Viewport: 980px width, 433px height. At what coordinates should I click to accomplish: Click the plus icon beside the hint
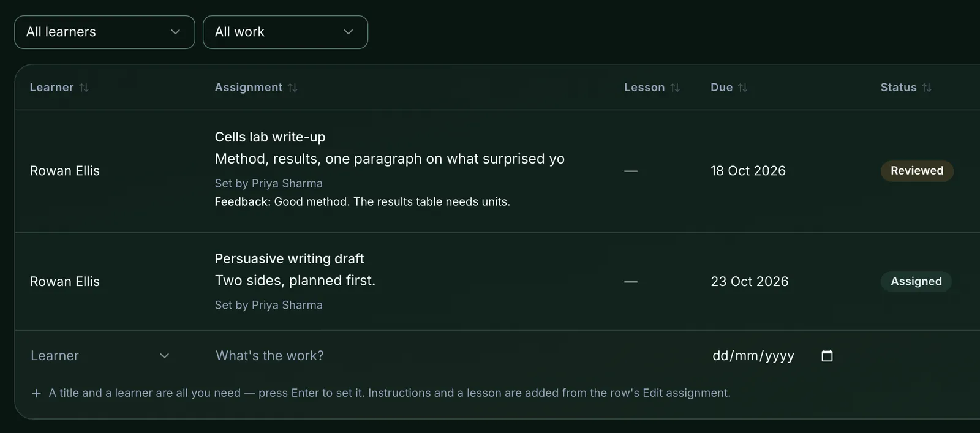[x=36, y=393]
